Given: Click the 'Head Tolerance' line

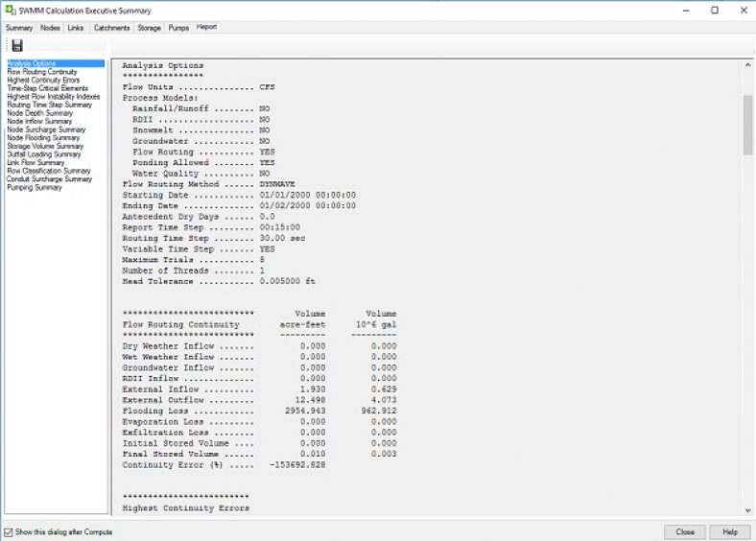Looking at the screenshot, I should pyautogui.click(x=219, y=281).
